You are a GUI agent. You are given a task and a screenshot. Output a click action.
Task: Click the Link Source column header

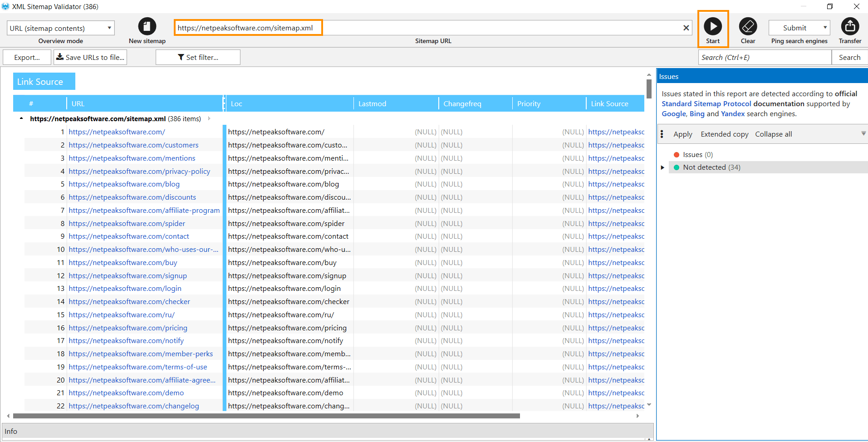(615, 103)
